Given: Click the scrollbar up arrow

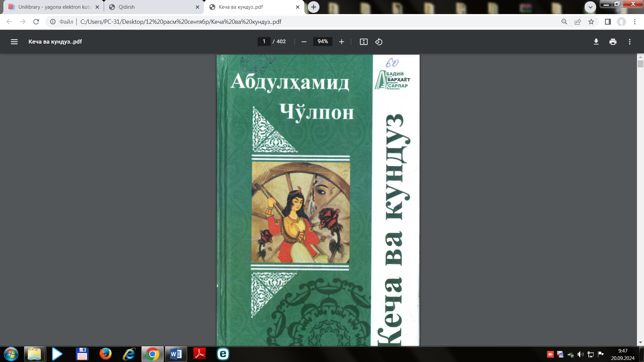Looking at the screenshot, I should [x=640, y=57].
